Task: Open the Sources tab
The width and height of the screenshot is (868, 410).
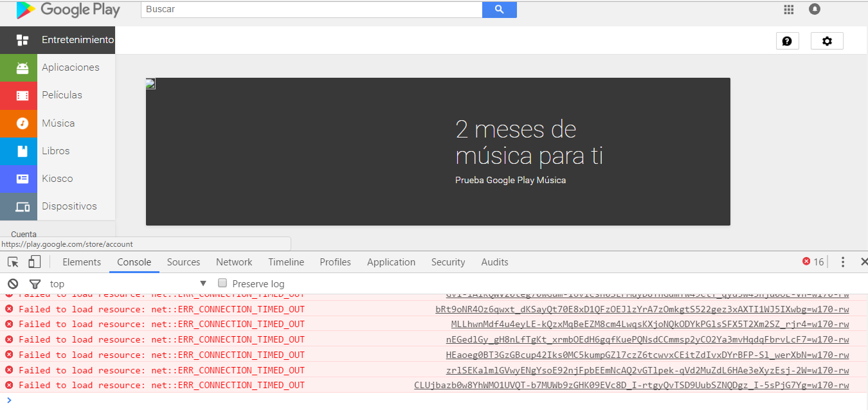Action: [183, 262]
